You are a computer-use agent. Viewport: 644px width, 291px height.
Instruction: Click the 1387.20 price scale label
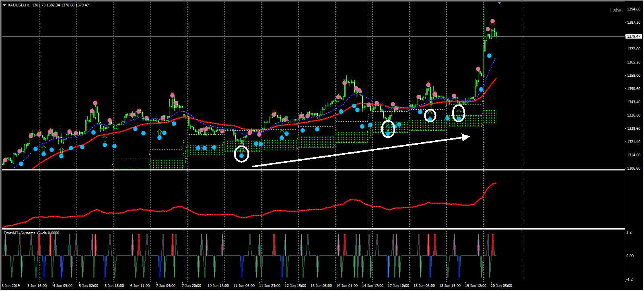[x=634, y=23]
